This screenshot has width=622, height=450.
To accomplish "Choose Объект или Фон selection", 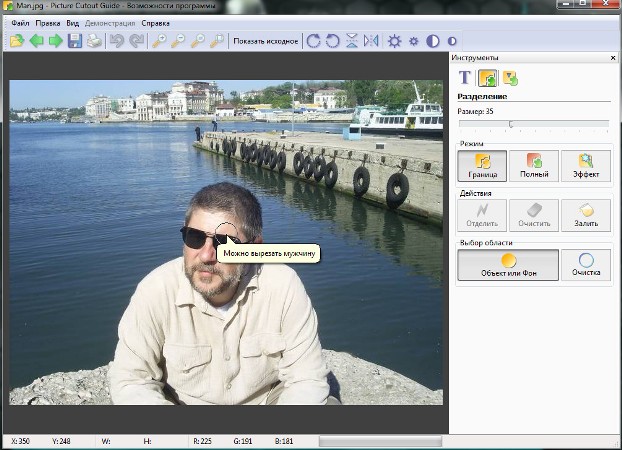I will coord(508,265).
